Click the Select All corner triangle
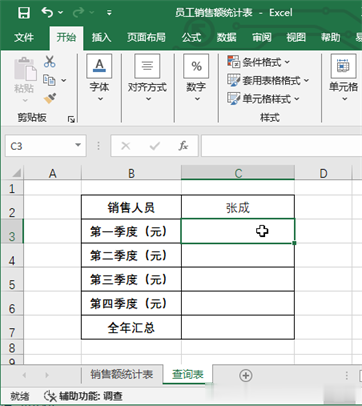 coord(16,173)
